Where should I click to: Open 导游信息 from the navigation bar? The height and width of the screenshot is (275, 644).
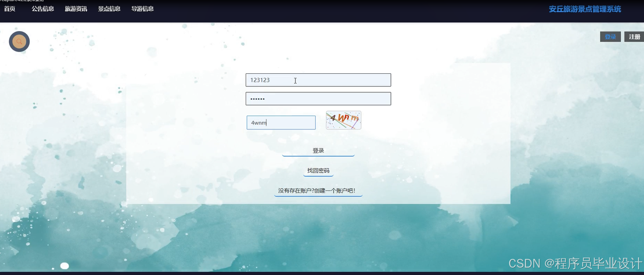pos(142,9)
